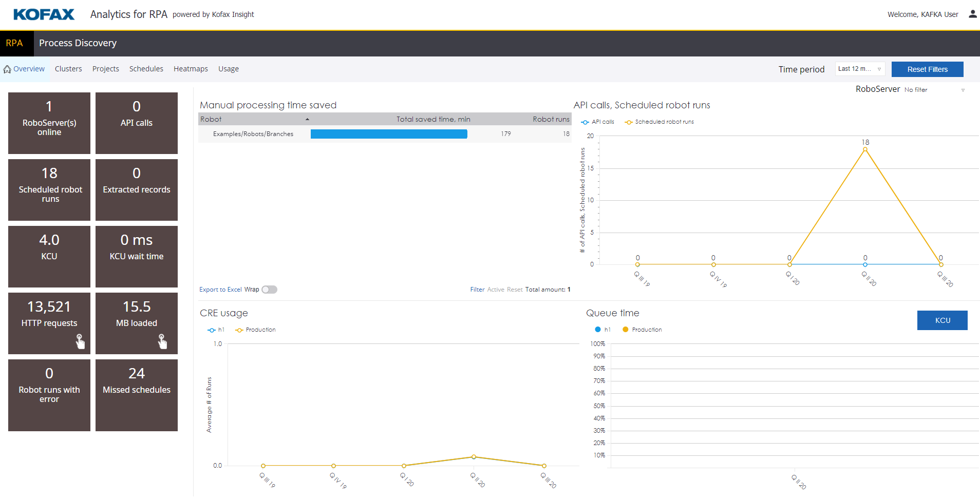980x499 pixels.
Task: Click the Kofax logo
Action: tap(44, 14)
